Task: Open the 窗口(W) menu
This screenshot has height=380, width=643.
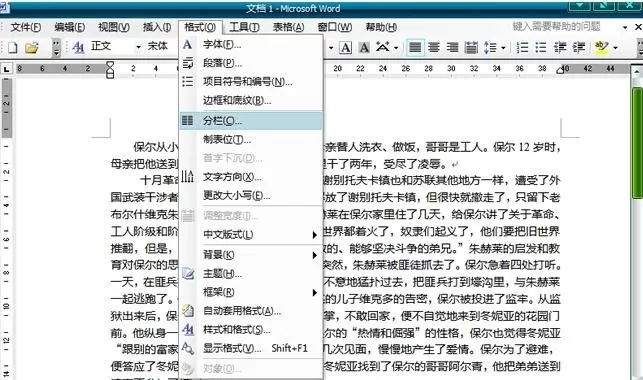Action: 335,27
